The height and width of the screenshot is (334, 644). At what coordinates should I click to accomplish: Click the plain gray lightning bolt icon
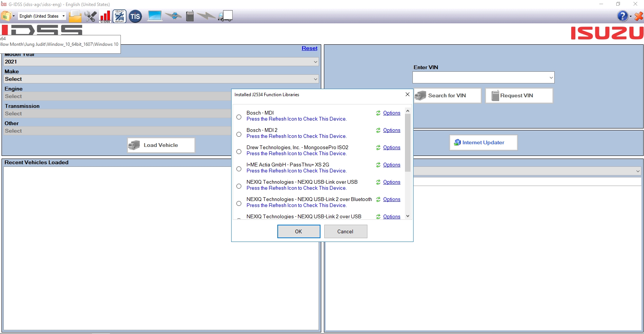[206, 16]
